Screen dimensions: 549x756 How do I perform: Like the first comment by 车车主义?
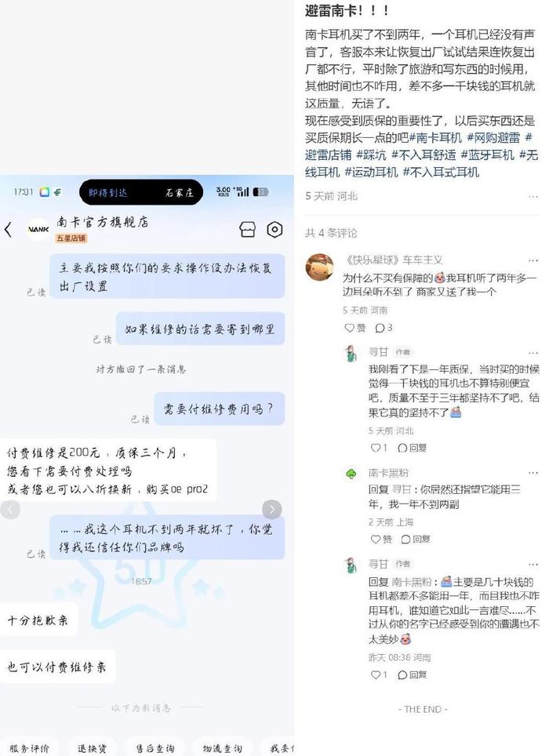coord(355,328)
